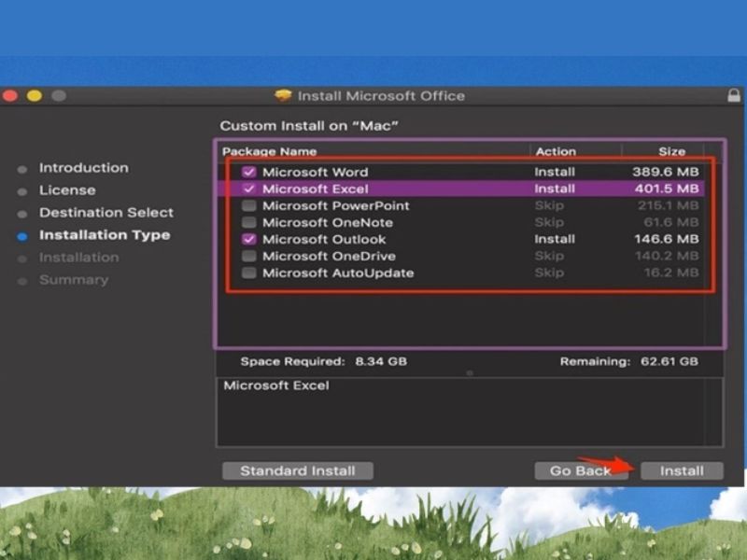The image size is (747, 560).
Task: Click the Action column header
Action: 556,151
